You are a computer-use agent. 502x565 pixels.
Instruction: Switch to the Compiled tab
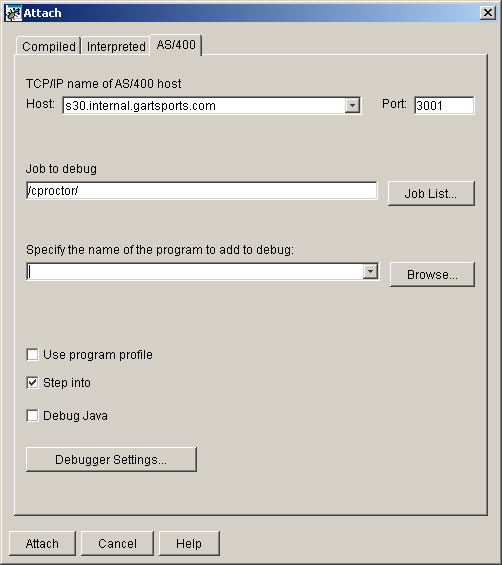[49, 46]
